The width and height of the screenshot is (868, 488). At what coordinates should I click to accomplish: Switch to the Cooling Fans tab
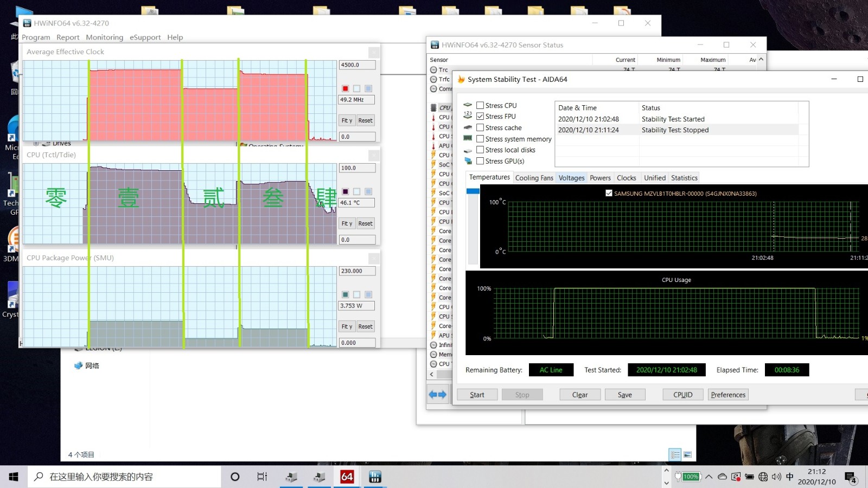(534, 178)
